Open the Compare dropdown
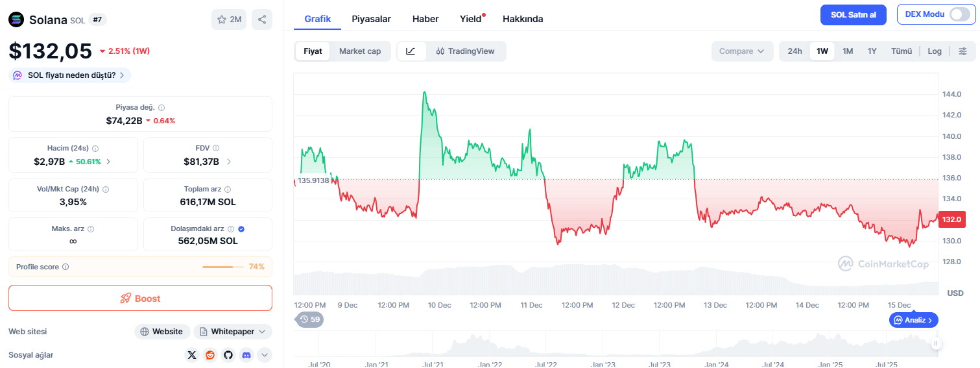Viewport: 980px width, 368px height. 742,51
